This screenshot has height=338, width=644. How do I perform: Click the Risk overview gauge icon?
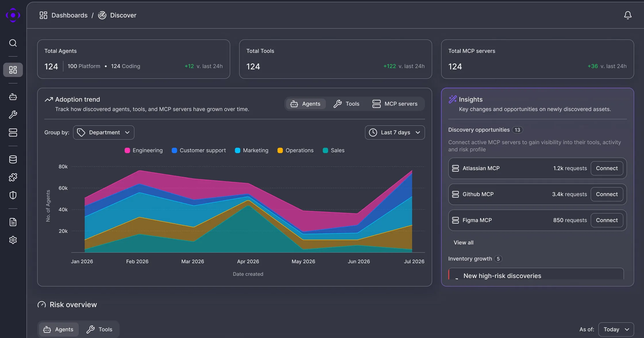pos(42,304)
